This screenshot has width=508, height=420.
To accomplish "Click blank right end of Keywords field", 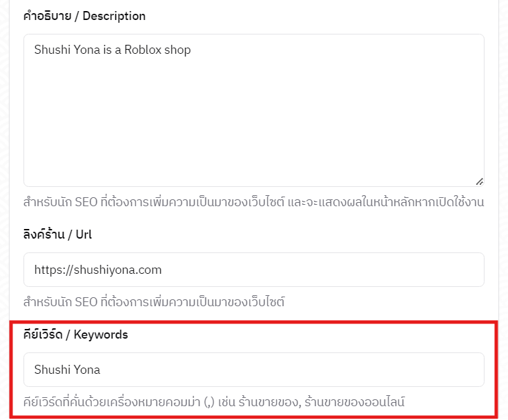I will [428, 370].
